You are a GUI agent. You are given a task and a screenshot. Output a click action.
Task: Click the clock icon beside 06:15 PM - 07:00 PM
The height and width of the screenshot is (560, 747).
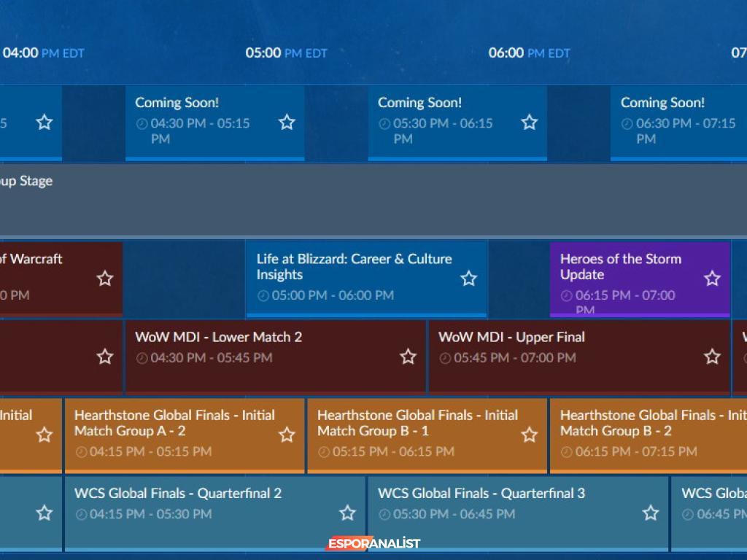[x=566, y=296]
